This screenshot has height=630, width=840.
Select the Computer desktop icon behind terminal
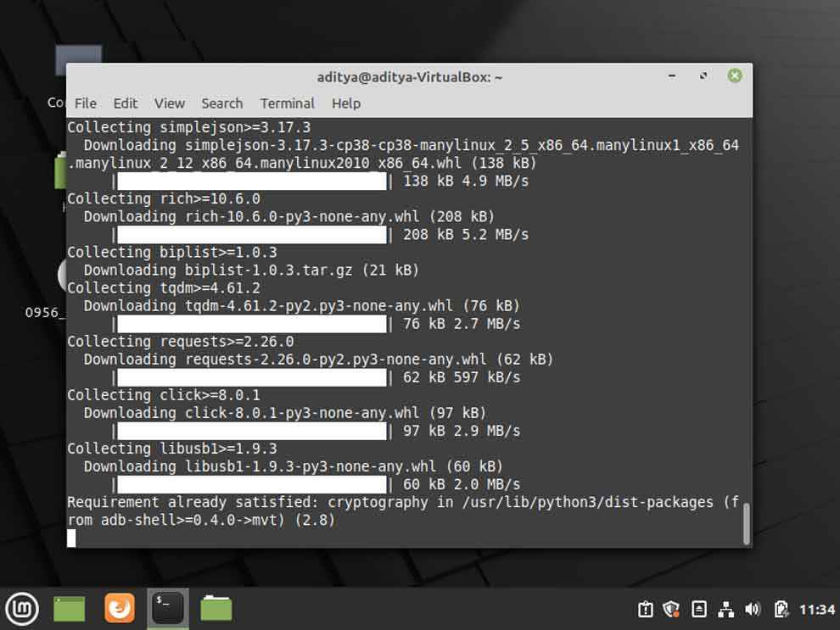pyautogui.click(x=78, y=60)
